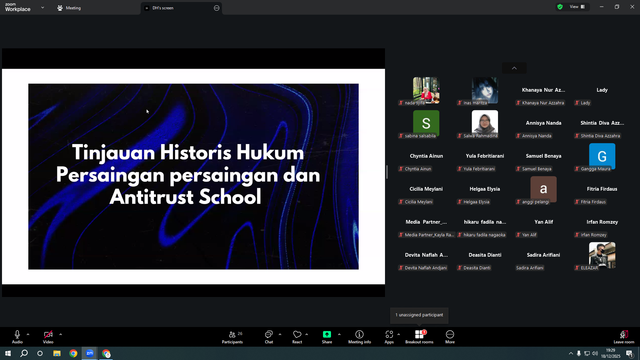Expand reactions arrow next to React
This screenshot has height=360, width=640.
point(307,334)
